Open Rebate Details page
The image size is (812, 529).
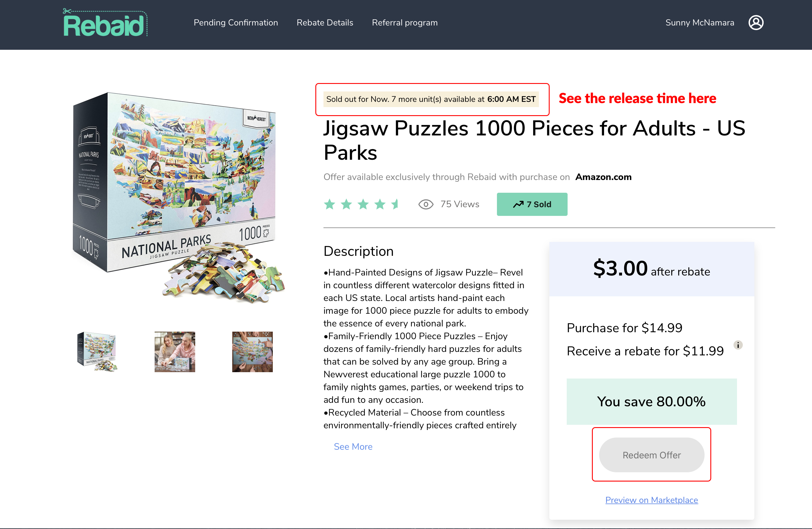click(x=325, y=23)
